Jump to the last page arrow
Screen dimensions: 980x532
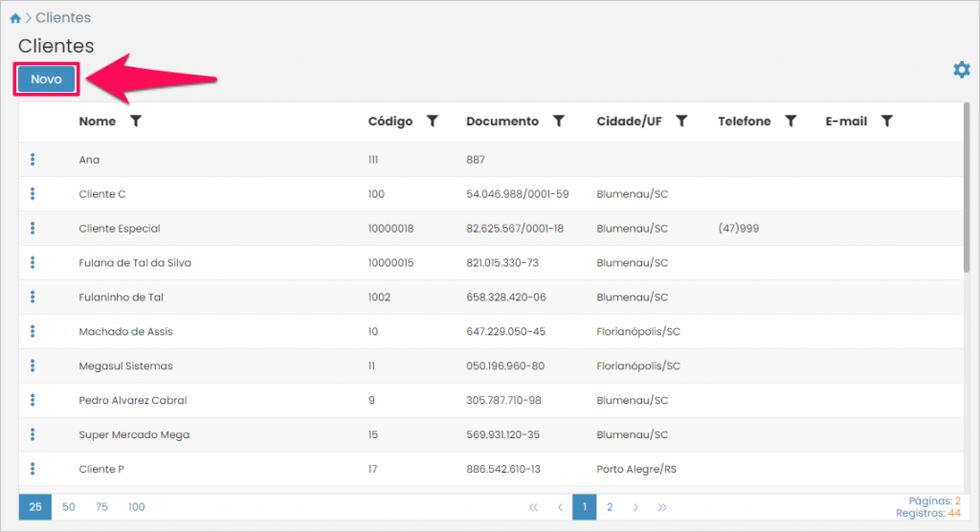662,507
